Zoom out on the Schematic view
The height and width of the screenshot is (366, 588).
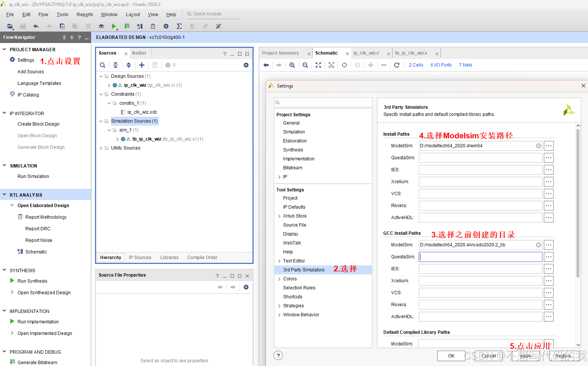[305, 65]
